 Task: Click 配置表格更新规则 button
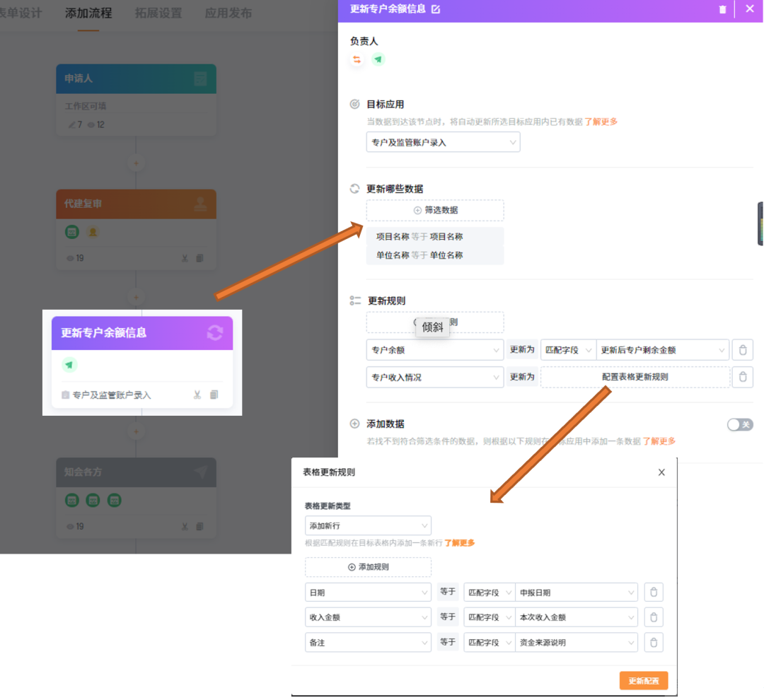pos(635,377)
